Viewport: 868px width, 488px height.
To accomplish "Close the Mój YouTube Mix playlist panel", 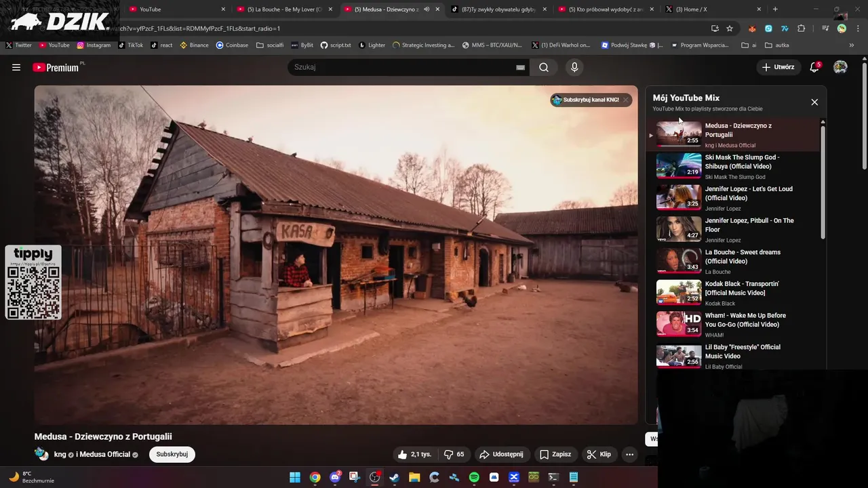I will coord(814,102).
